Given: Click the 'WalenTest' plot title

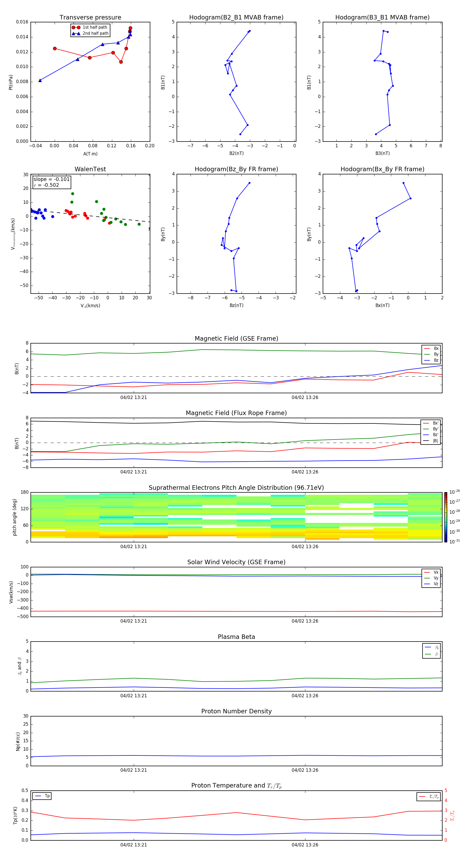Looking at the screenshot, I should pos(90,169).
